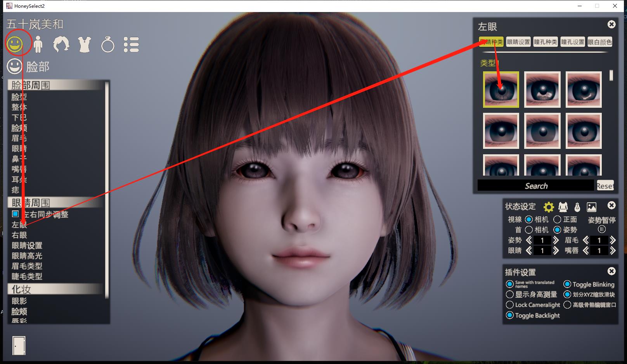Increase 姿勢 value with right arrow
Viewport: 627px width, 364px height.
556,240
